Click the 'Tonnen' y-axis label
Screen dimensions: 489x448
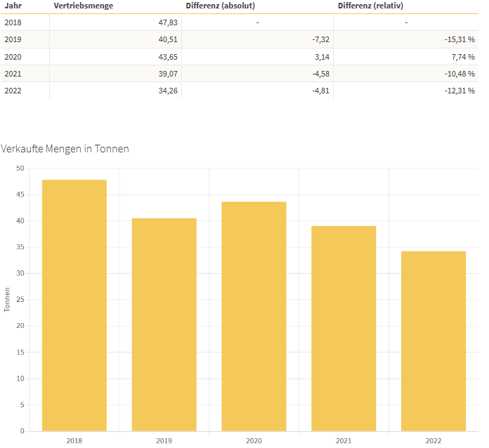pyautogui.click(x=7, y=300)
